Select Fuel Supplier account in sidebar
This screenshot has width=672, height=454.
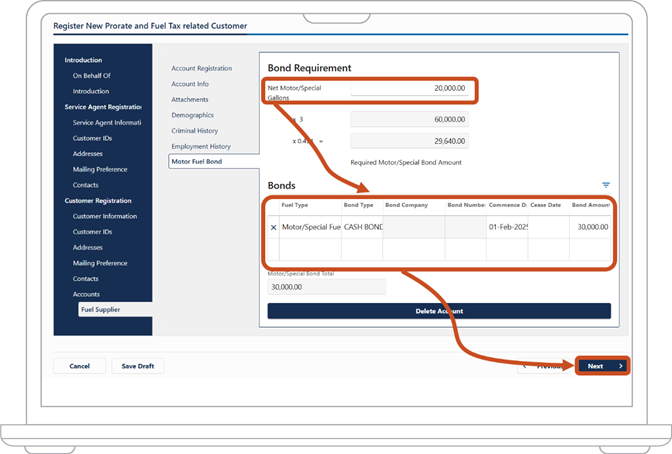point(115,310)
